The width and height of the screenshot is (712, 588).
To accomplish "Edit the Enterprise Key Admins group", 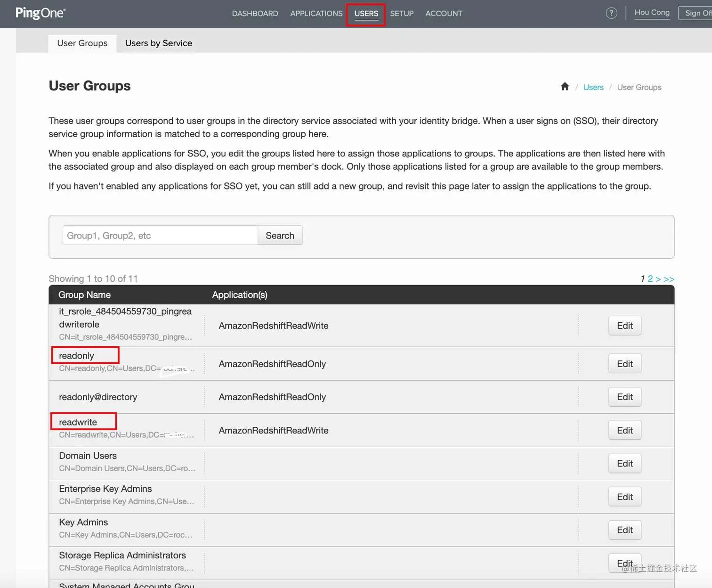I will (x=625, y=497).
